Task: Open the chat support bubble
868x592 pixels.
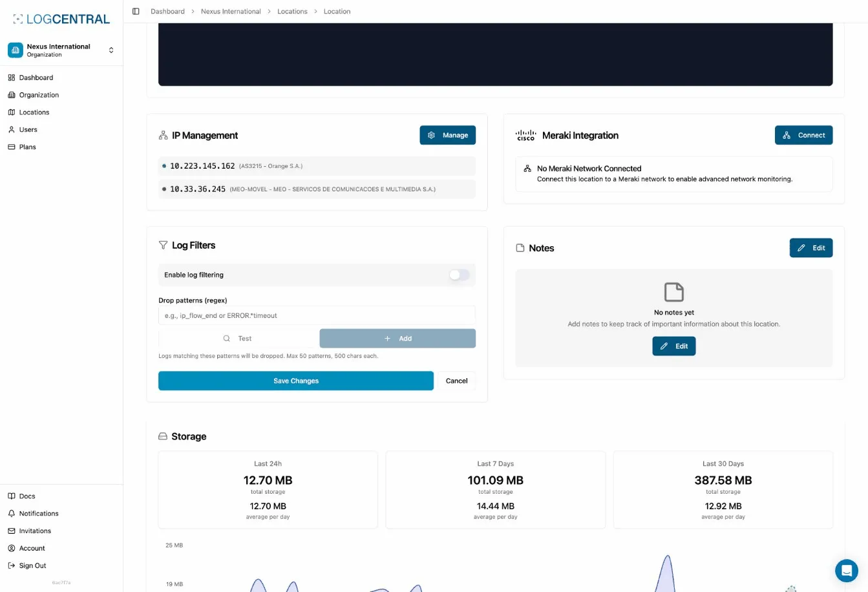Action: tap(847, 571)
